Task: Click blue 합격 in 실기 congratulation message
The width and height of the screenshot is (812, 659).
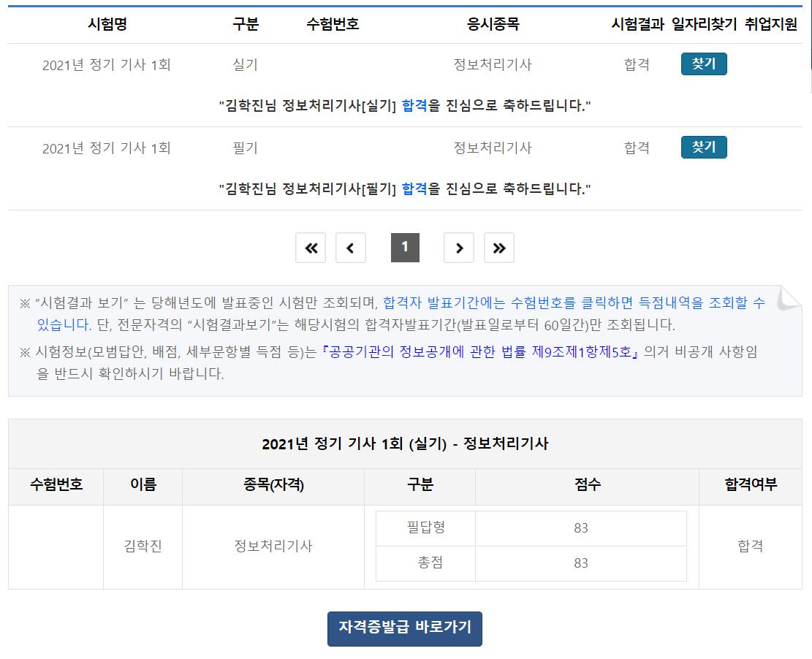Action: click(x=414, y=106)
